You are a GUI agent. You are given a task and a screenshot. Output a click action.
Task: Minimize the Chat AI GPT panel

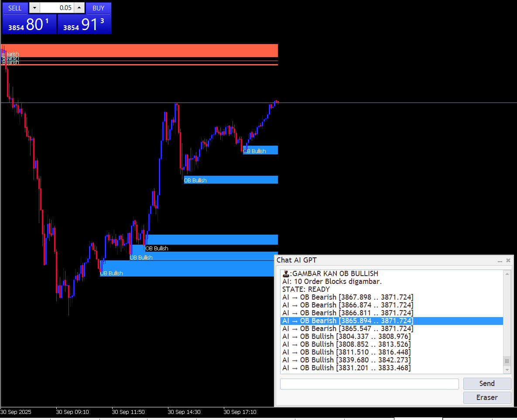coord(500,260)
